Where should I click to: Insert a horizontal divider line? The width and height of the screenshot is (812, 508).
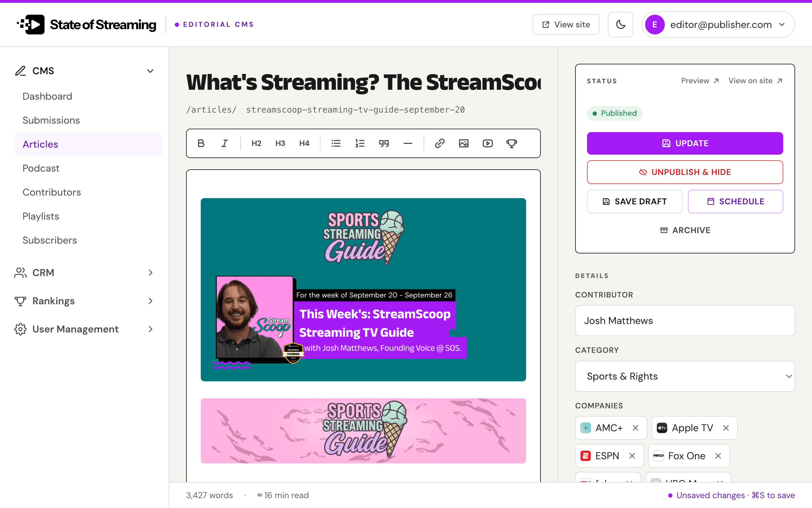pos(408,143)
